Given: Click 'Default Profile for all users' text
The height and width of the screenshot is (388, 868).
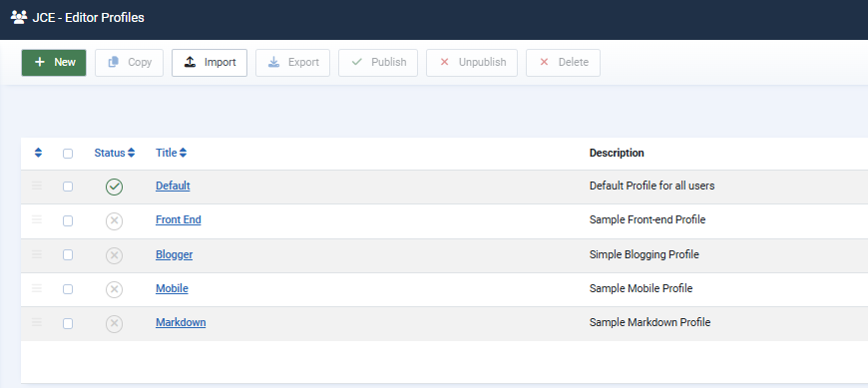Looking at the screenshot, I should (652, 186).
